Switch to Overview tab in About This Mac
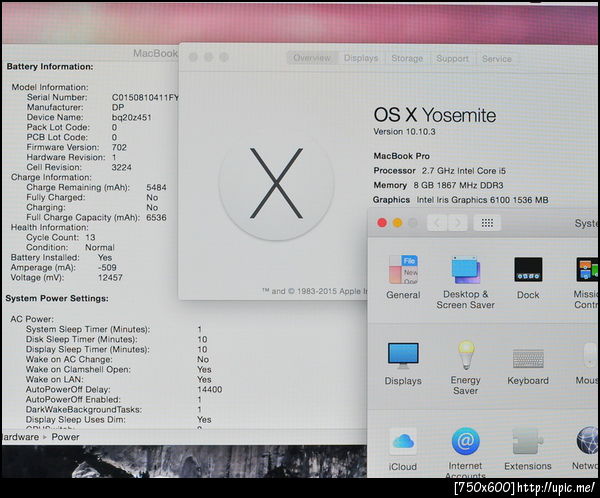 312,58
